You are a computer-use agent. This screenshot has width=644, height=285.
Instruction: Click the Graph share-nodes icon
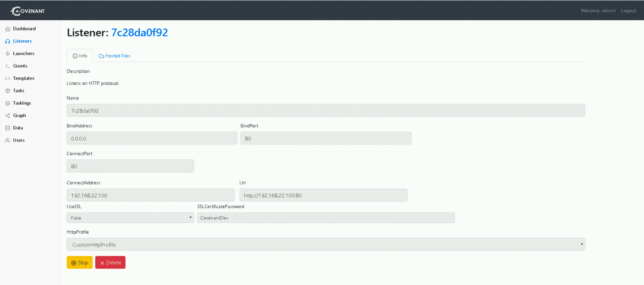[x=8, y=116]
